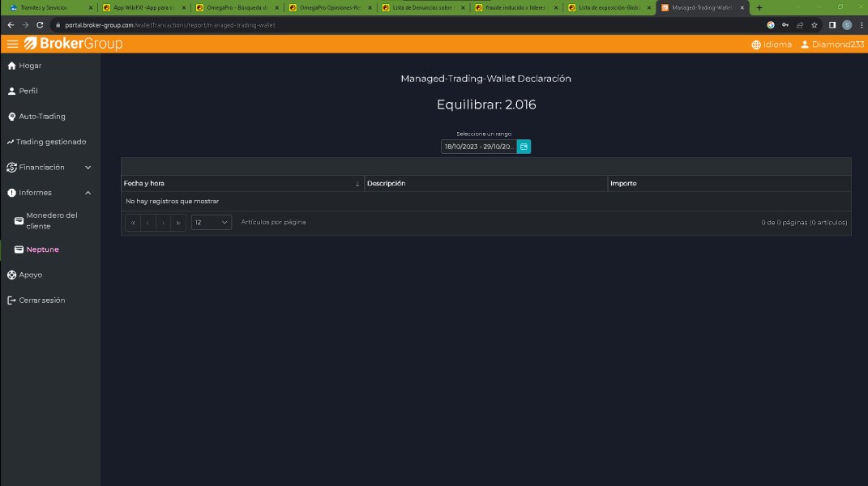
Task: Open the saved passwords key icon
Action: (x=785, y=25)
